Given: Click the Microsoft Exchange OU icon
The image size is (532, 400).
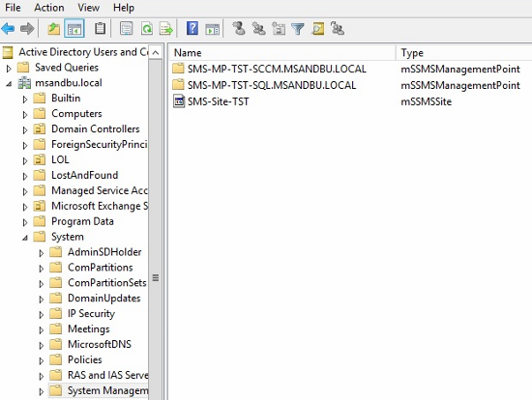Looking at the screenshot, I should (x=40, y=206).
